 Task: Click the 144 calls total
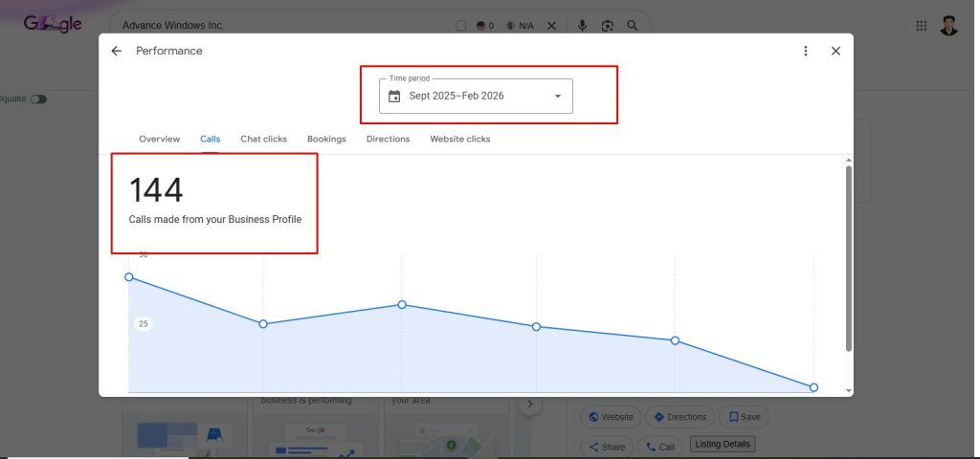click(x=156, y=190)
